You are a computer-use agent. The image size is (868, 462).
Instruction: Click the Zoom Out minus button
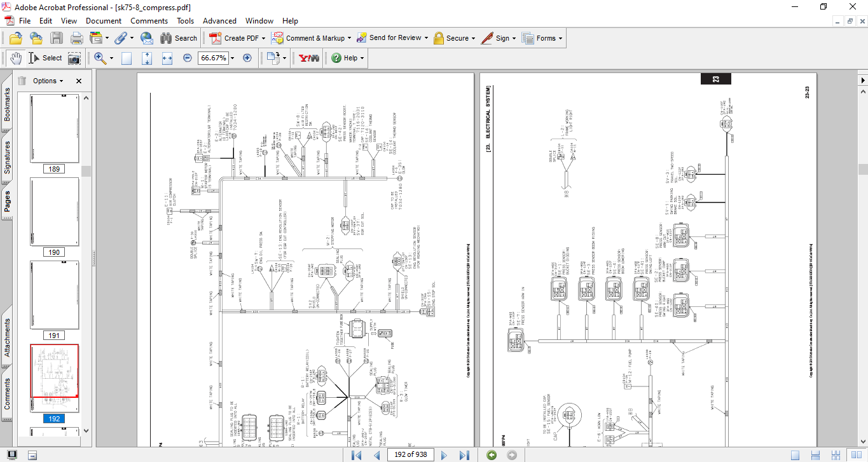[188, 58]
